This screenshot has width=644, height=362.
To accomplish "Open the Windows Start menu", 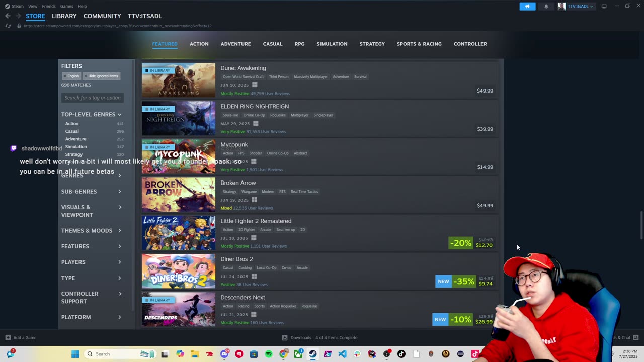I will 75,354.
